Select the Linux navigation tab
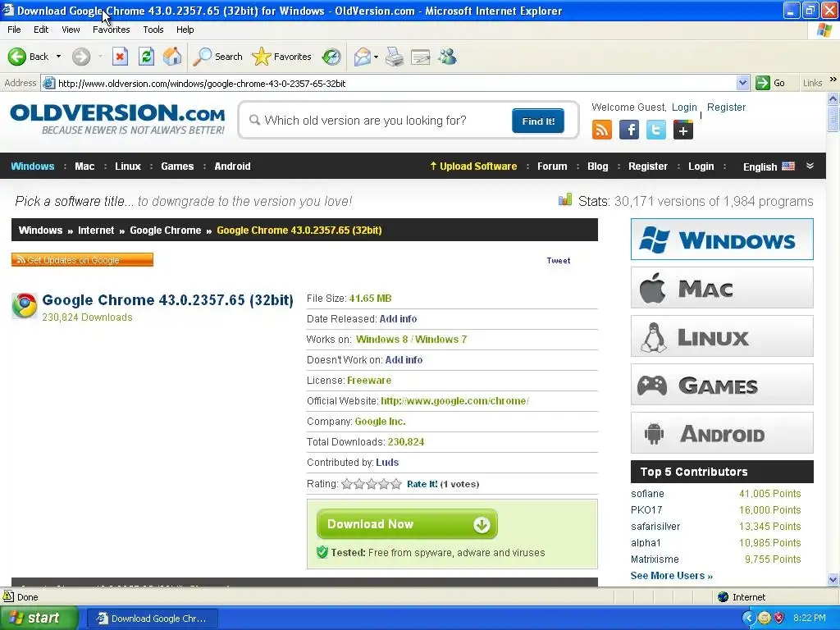The image size is (840, 630). [x=128, y=166]
